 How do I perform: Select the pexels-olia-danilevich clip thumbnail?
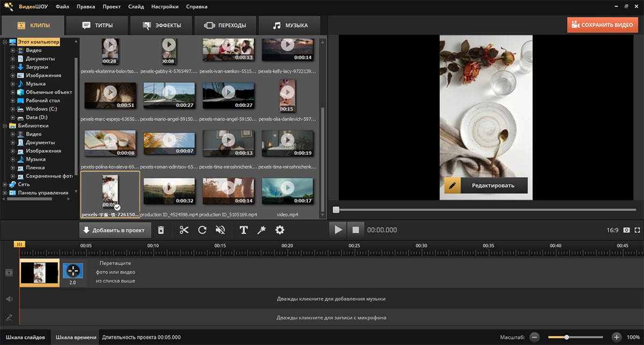(x=287, y=96)
